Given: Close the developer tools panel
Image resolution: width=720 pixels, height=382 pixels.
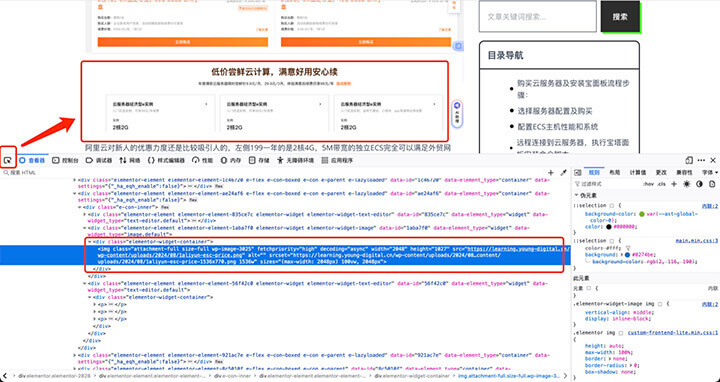Looking at the screenshot, I should click(713, 160).
